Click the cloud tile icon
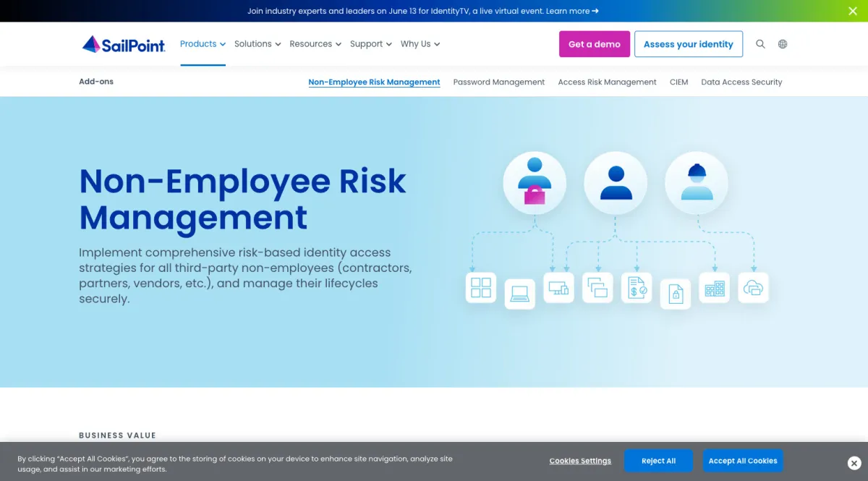Image resolution: width=868 pixels, height=481 pixels. 754,287
